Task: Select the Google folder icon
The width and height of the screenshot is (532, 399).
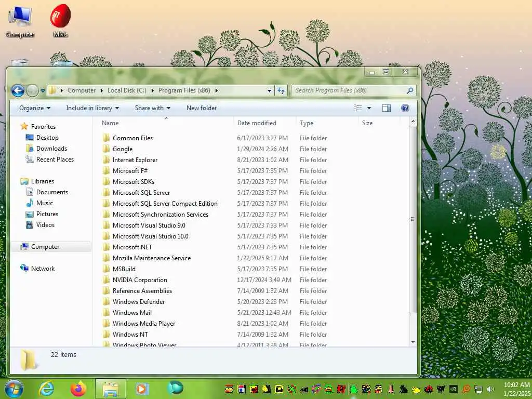Action: click(106, 149)
